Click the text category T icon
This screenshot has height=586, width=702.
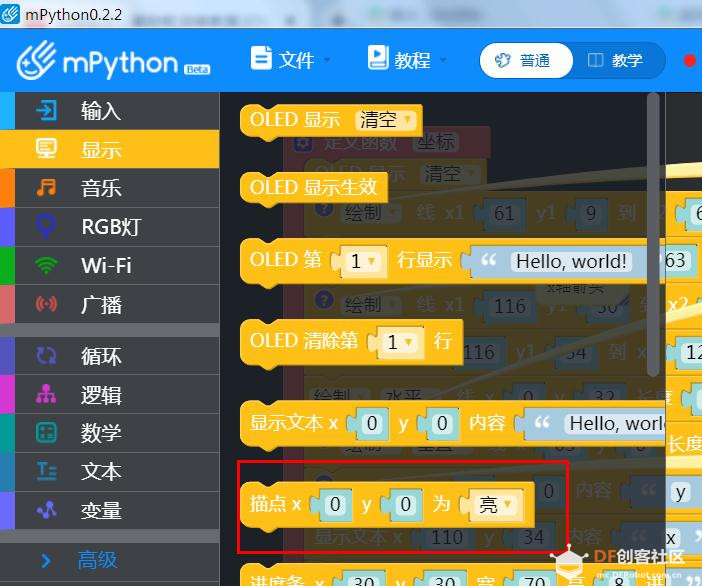tap(46, 471)
